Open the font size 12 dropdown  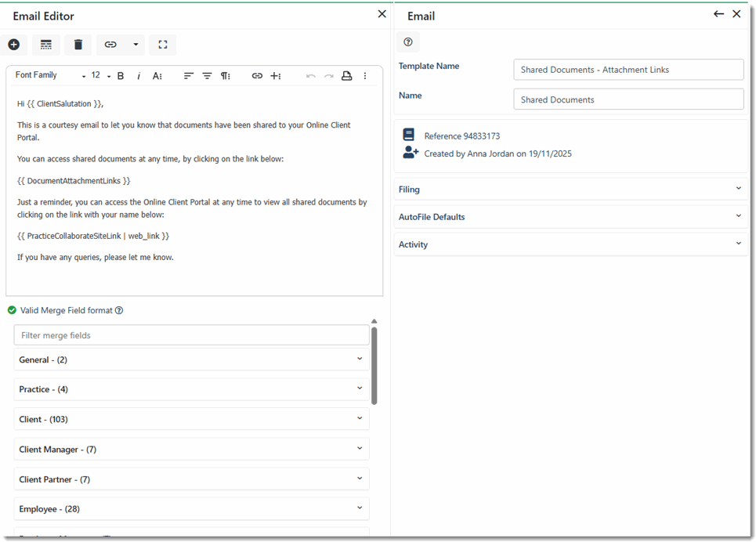[101, 75]
